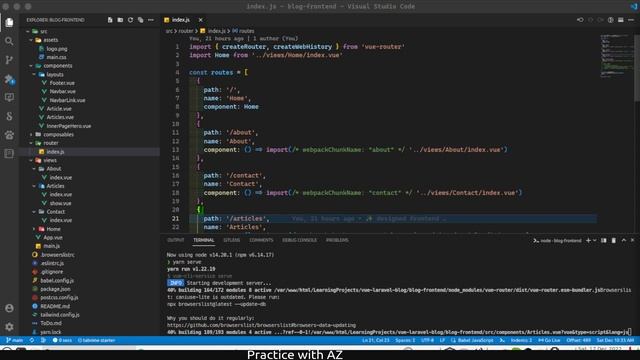The height and width of the screenshot is (360, 640).
Task: Switch to the COMMENTS panel tab
Action: (261, 240)
